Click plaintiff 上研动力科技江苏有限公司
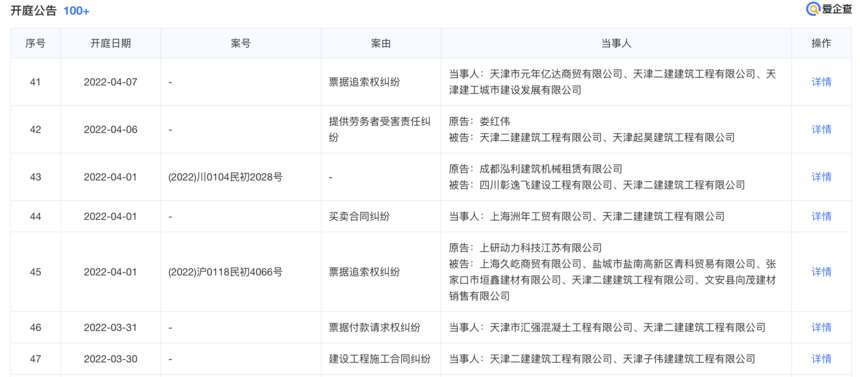Image resolution: width=860 pixels, height=377 pixels. [x=541, y=248]
